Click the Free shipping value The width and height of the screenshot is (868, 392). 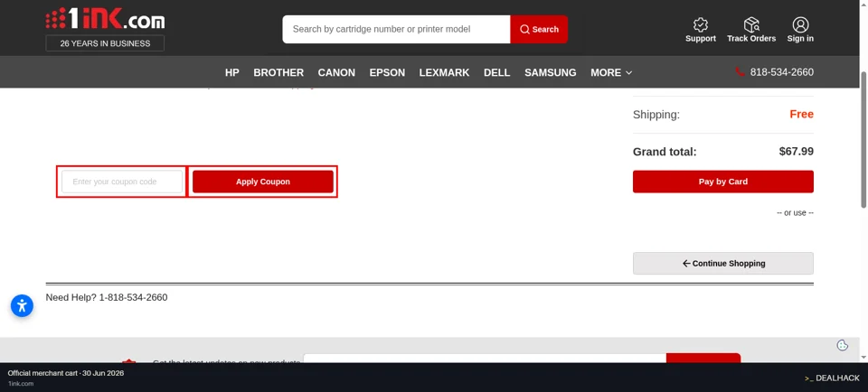pyautogui.click(x=802, y=115)
